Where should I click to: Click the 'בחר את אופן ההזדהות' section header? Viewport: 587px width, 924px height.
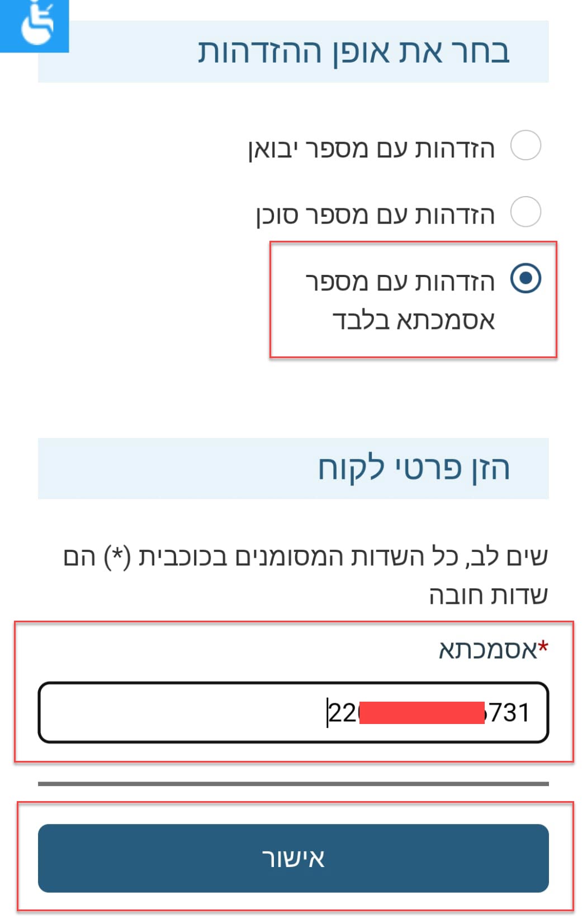(353, 53)
